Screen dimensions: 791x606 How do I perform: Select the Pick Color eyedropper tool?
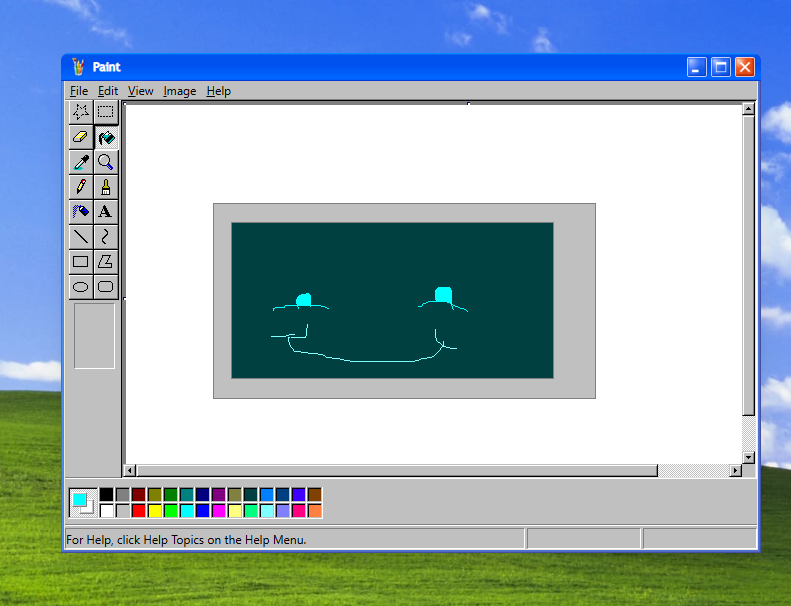coord(81,162)
